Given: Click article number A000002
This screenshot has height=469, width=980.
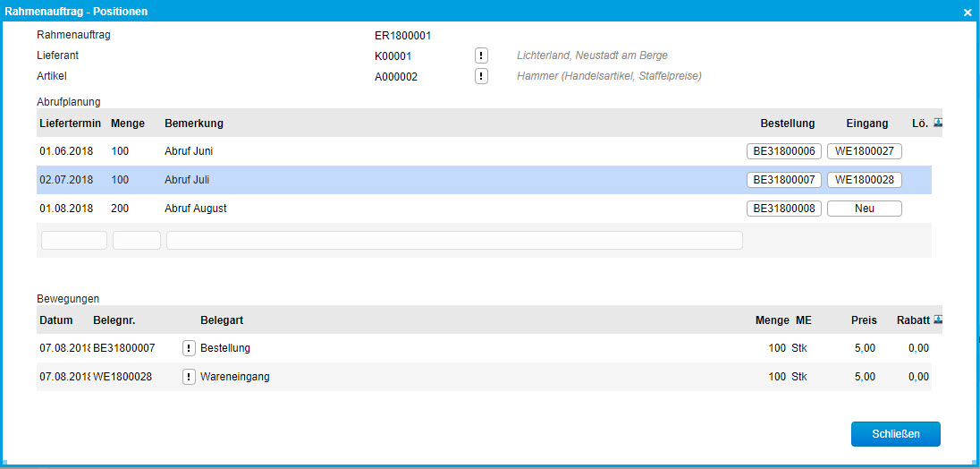Looking at the screenshot, I should tap(396, 77).
